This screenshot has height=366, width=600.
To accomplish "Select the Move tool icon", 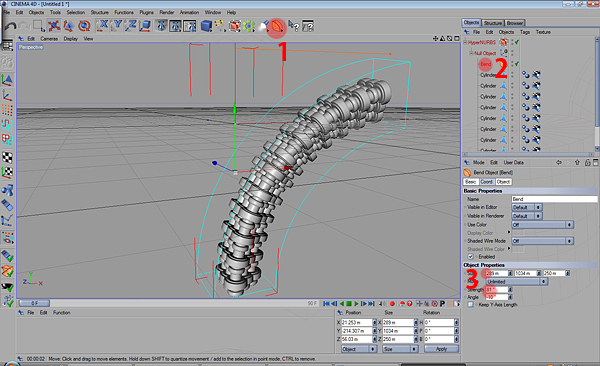I will click(54, 26).
